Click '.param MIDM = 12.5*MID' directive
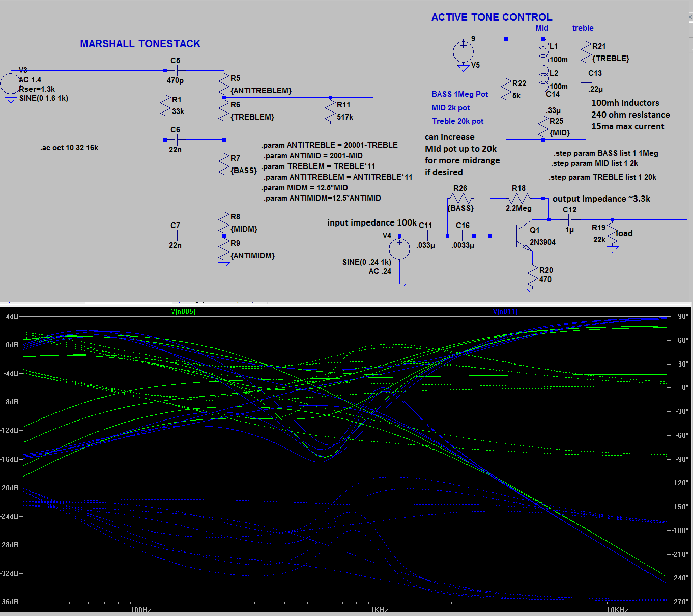This screenshot has width=693, height=616. click(305, 188)
